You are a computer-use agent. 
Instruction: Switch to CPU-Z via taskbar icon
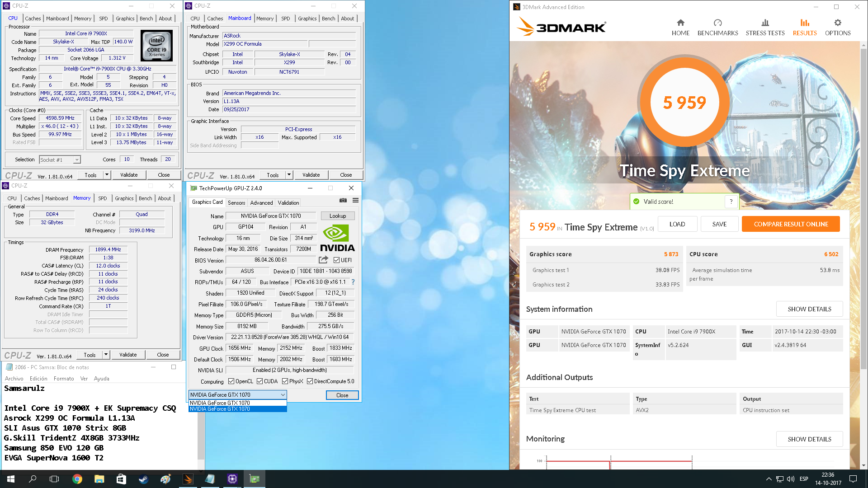[232, 479]
